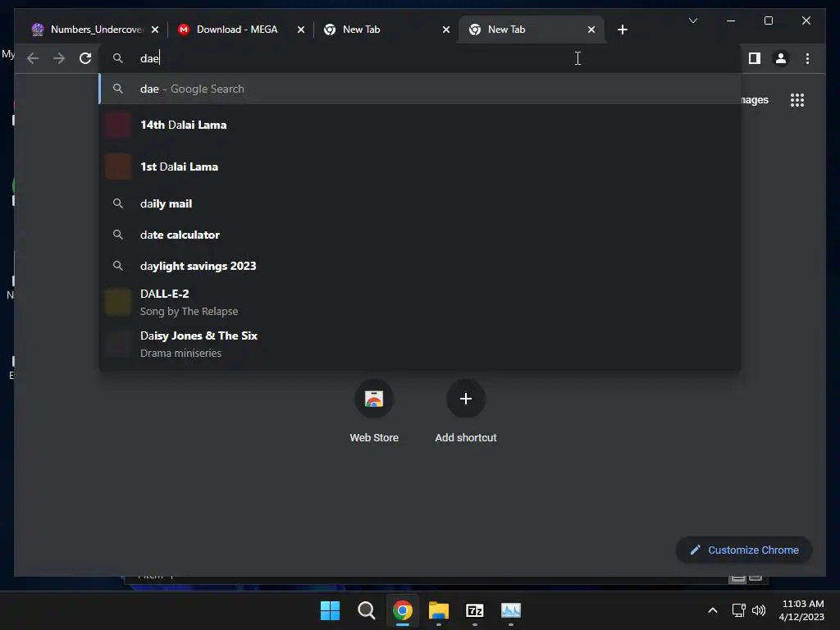Viewport: 840px width, 630px height.
Task: Go back with the back arrow
Action: tap(33, 58)
